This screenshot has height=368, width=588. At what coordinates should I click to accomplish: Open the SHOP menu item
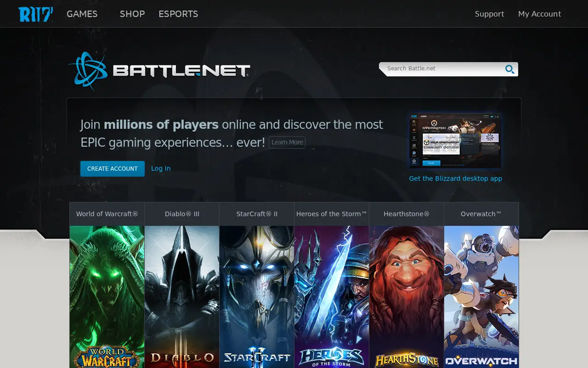click(x=132, y=14)
